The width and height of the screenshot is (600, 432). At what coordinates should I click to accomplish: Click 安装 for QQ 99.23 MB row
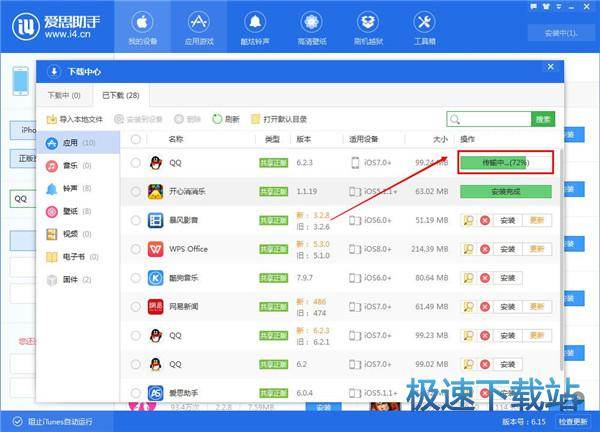507,336
